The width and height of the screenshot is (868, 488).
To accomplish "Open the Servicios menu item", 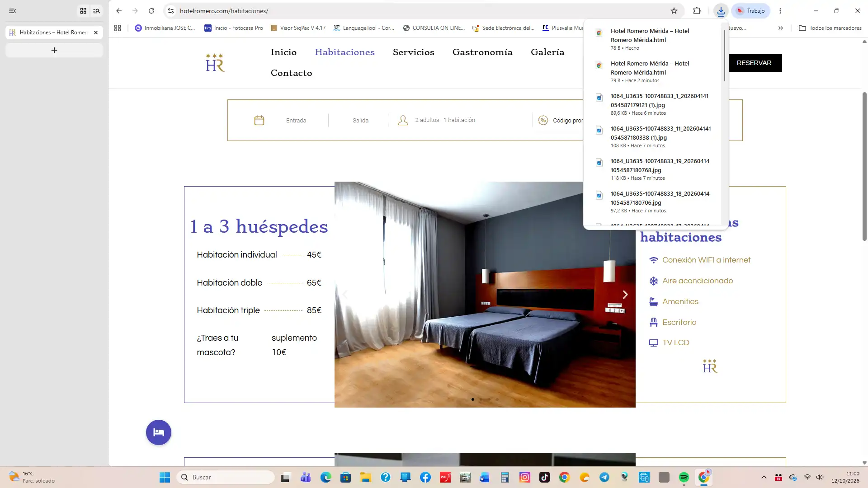I will [x=413, y=52].
